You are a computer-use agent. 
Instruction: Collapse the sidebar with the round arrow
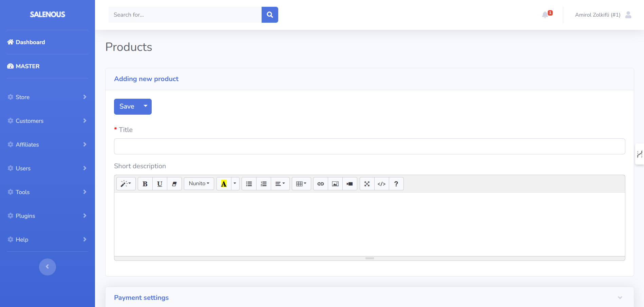48,267
